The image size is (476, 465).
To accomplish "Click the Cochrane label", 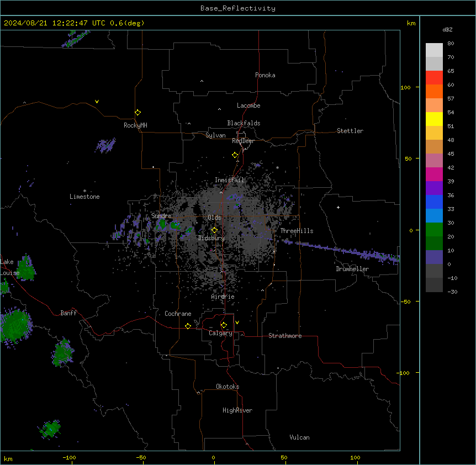I will (x=178, y=314).
